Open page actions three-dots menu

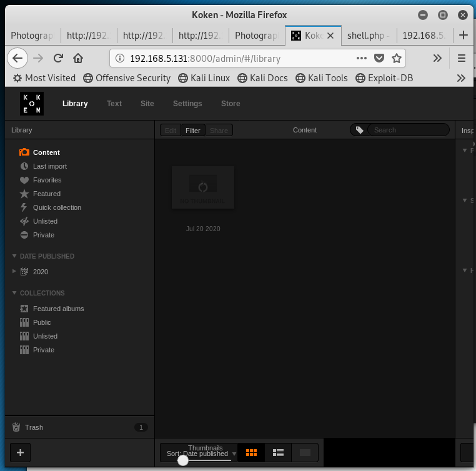(x=361, y=58)
